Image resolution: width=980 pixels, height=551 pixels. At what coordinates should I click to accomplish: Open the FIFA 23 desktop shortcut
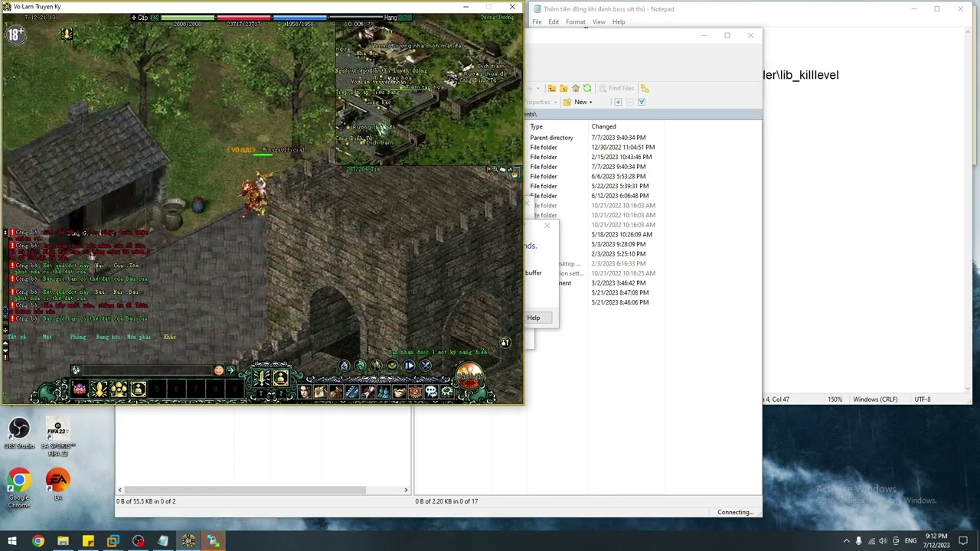pyautogui.click(x=57, y=436)
